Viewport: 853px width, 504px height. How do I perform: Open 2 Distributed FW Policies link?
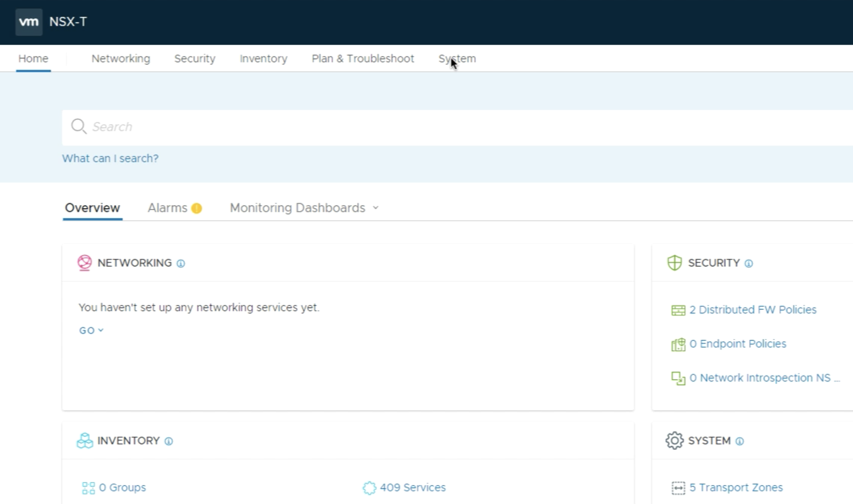752,310
